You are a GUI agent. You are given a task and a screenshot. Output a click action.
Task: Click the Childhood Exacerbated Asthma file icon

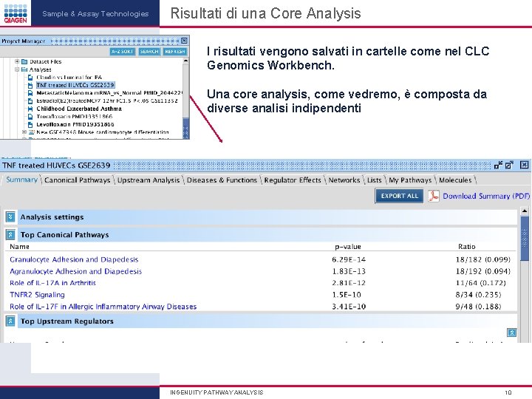(30, 109)
